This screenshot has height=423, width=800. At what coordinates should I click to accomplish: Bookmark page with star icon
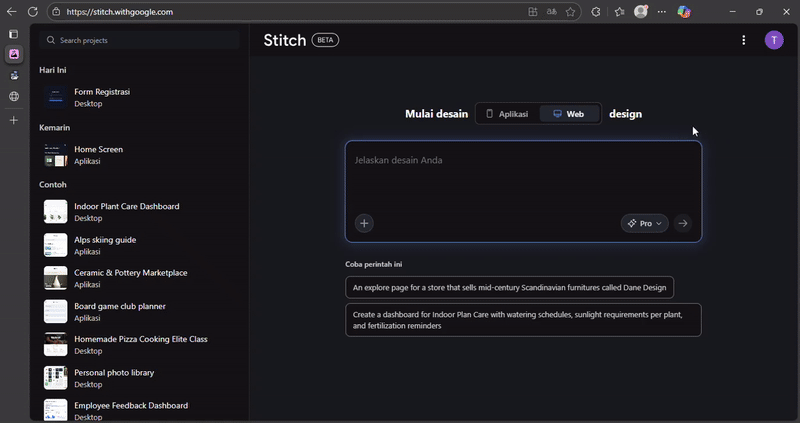click(570, 12)
